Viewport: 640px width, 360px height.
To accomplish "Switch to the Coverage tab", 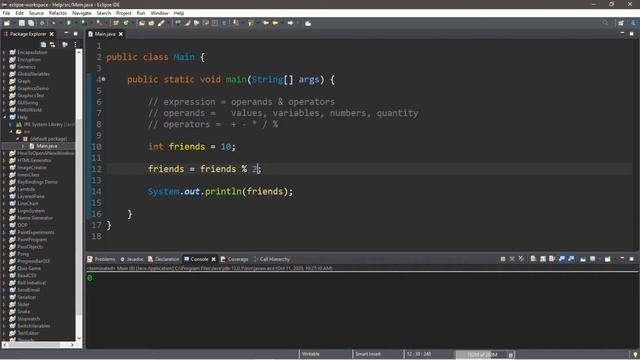I will tap(235, 259).
